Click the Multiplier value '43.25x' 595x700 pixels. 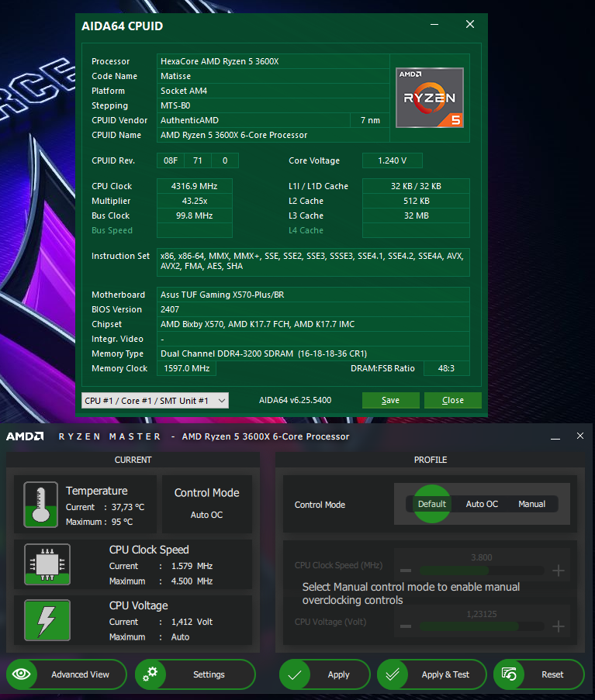(x=194, y=201)
